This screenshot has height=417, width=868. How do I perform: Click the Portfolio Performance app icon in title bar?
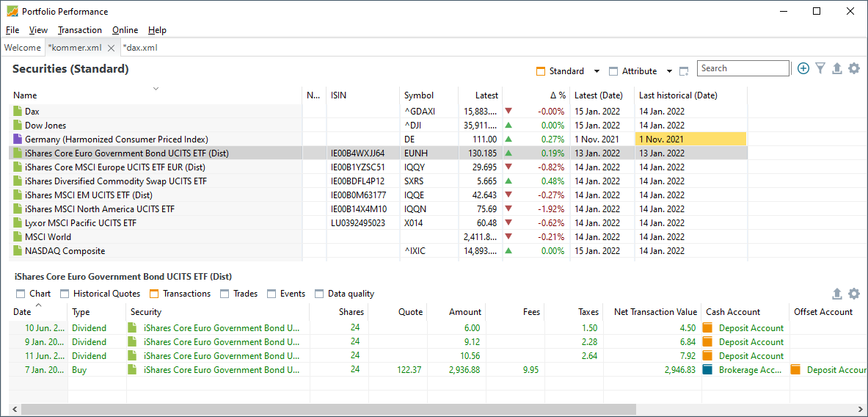(12, 11)
